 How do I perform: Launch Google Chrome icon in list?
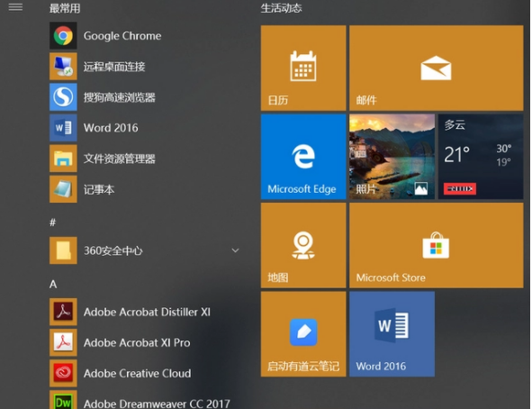point(63,36)
